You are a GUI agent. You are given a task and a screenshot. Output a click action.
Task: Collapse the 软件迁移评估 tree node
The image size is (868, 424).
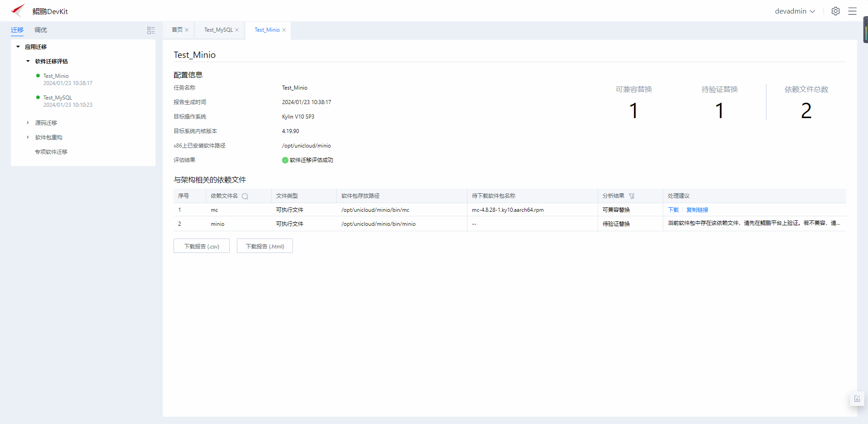28,61
